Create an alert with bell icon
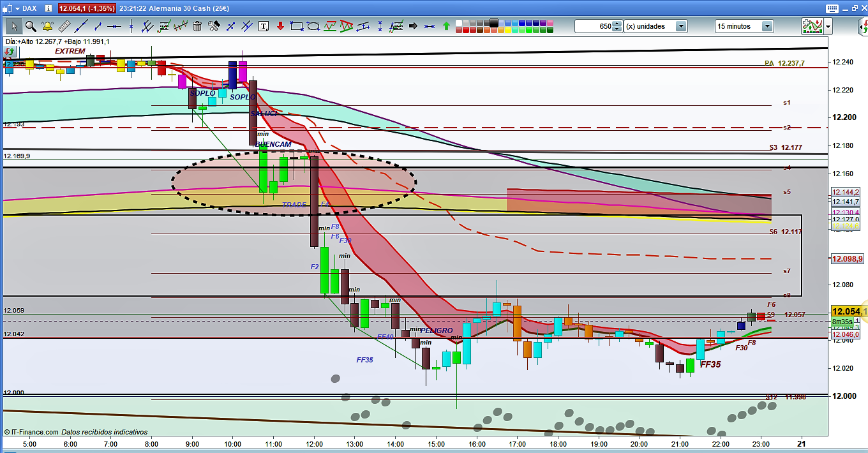Viewport: 868px width, 453px height. pyautogui.click(x=47, y=26)
